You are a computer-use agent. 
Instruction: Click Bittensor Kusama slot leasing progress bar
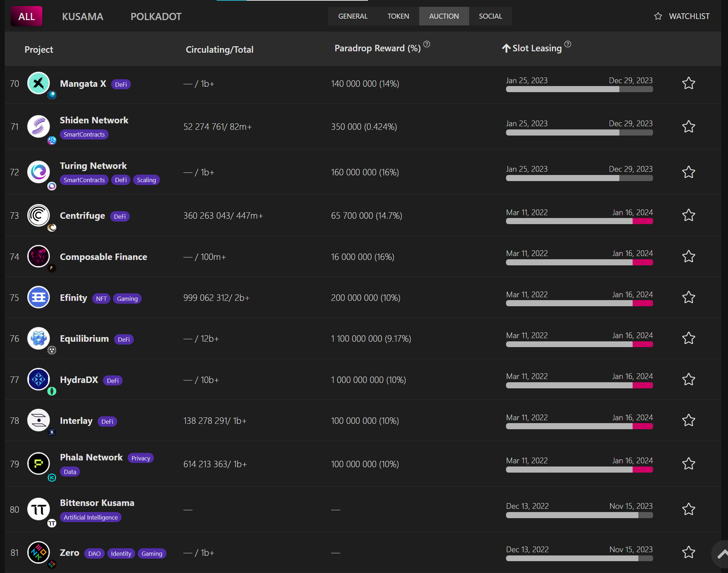[579, 515]
